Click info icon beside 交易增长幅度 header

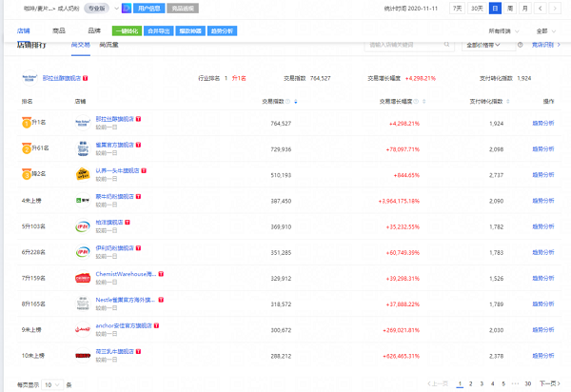(416, 102)
